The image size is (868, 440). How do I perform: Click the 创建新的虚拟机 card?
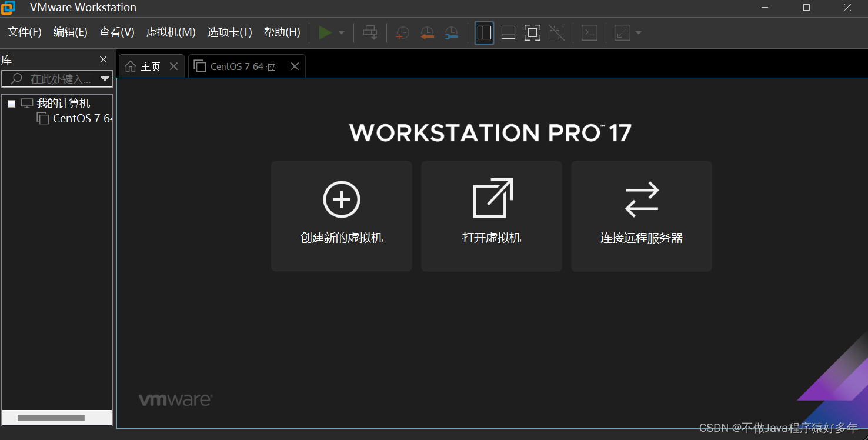tap(342, 216)
